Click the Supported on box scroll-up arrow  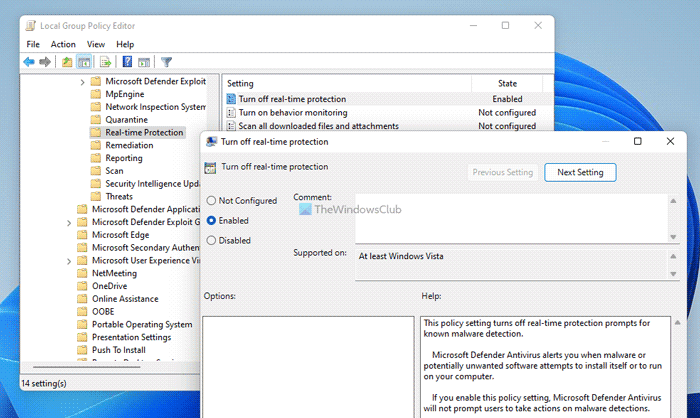click(x=673, y=256)
